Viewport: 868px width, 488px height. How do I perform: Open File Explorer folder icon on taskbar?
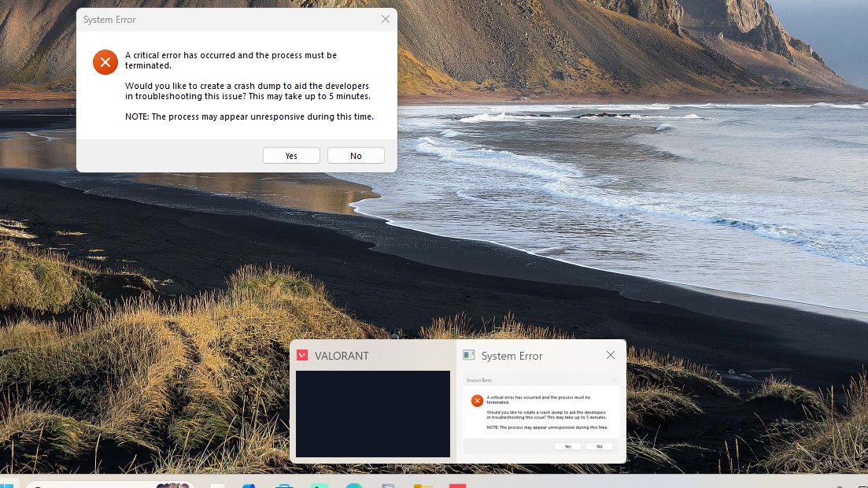point(423,485)
